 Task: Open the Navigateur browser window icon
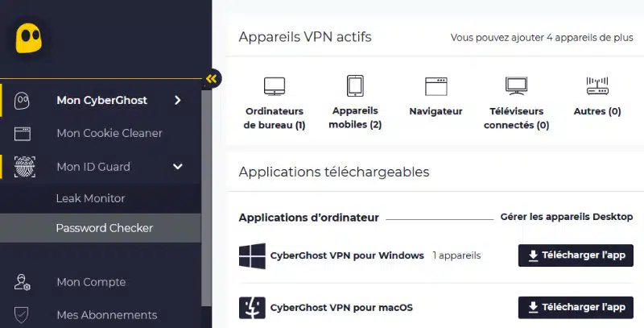(x=436, y=86)
